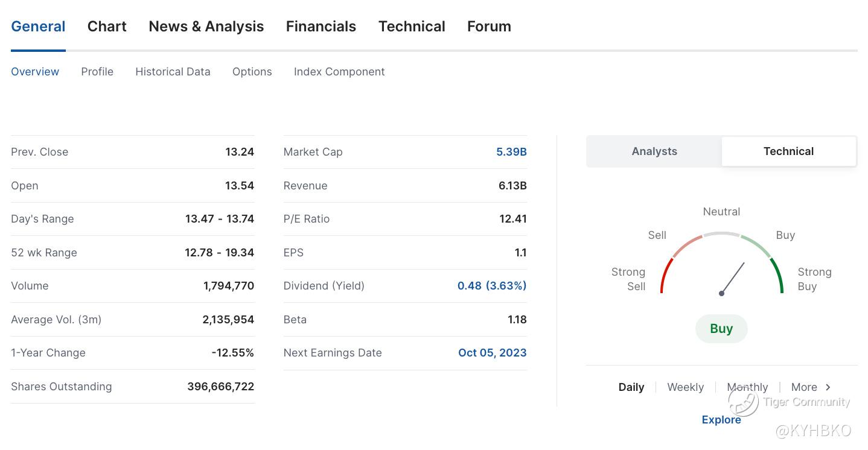Select the Daily timeframe

[631, 387]
